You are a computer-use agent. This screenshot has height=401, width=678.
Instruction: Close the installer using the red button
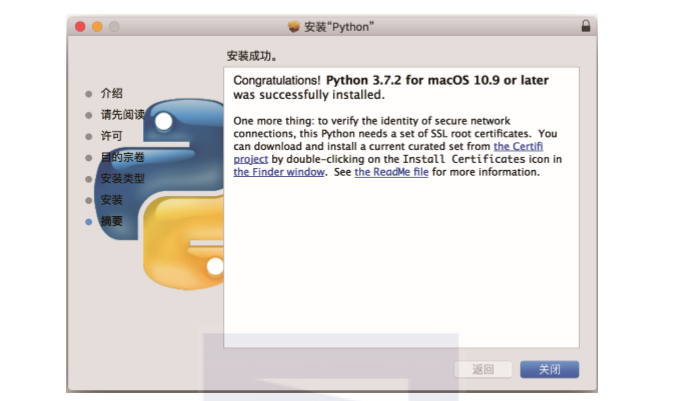81,27
